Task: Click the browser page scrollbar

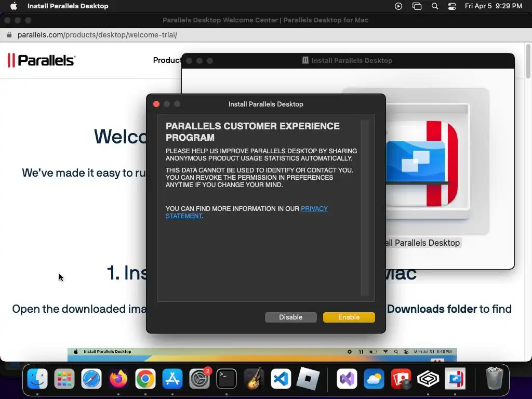Action: [528, 61]
